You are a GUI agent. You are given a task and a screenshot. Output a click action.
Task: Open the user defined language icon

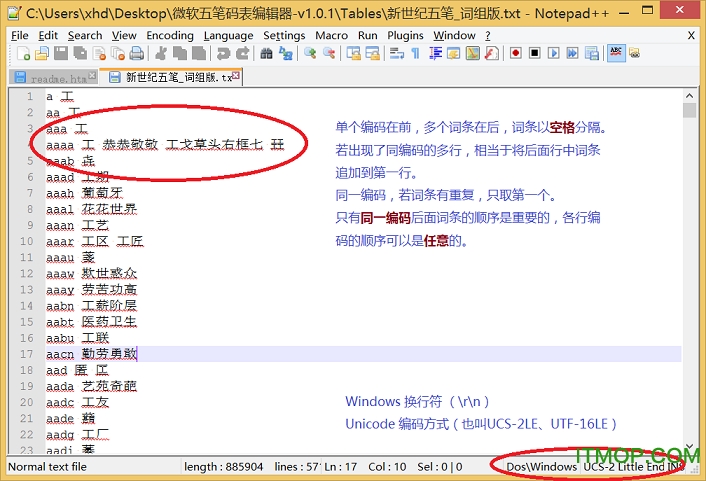click(x=454, y=54)
